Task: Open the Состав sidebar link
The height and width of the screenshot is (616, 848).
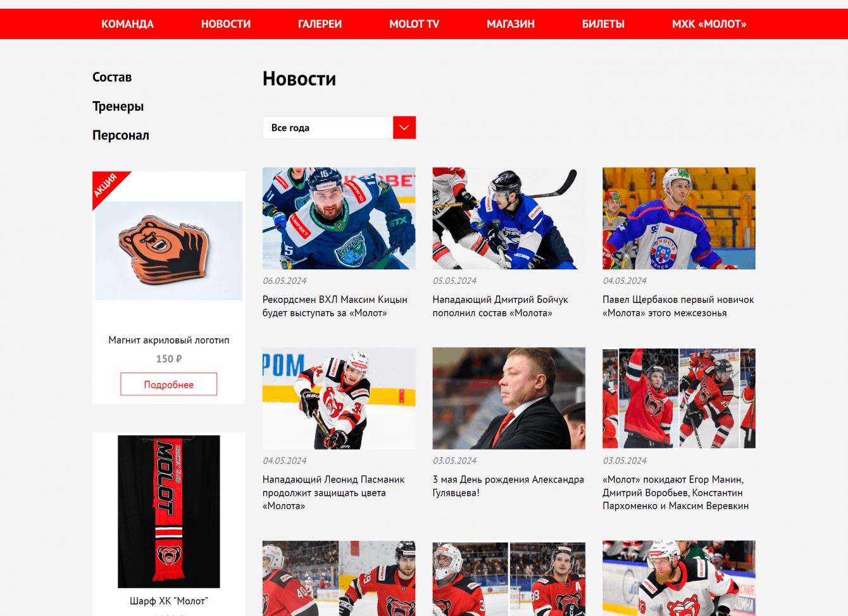Action: (112, 77)
